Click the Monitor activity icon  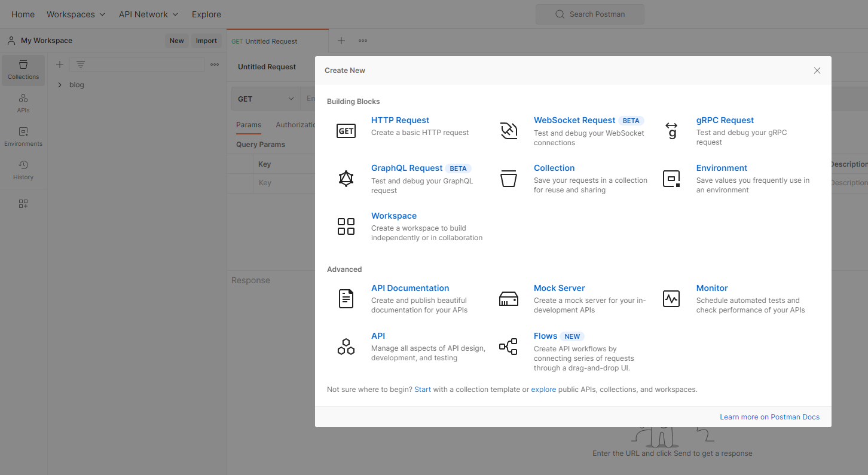671,298
